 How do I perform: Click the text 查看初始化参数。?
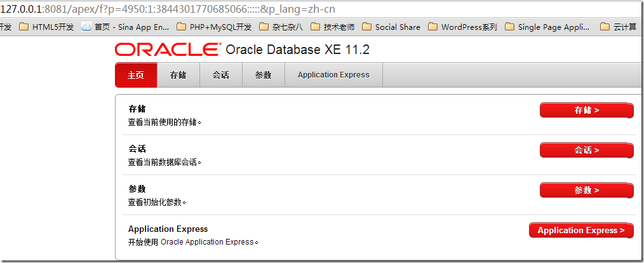[x=158, y=202]
